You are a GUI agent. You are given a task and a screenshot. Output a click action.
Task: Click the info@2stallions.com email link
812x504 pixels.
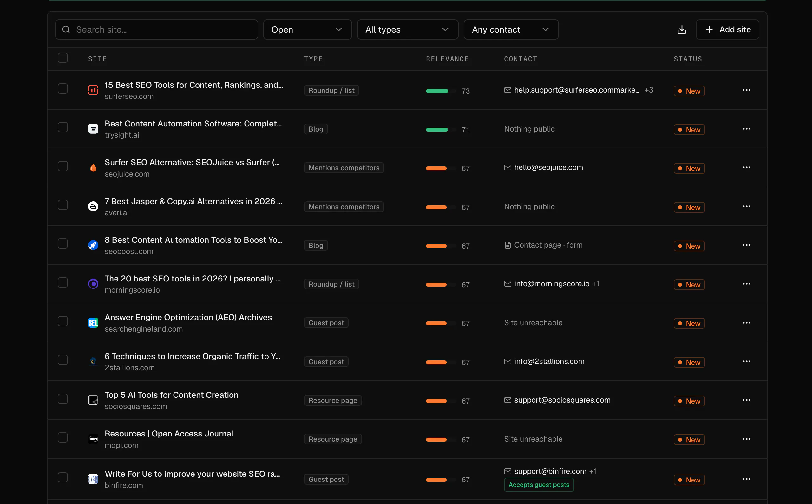pyautogui.click(x=549, y=361)
